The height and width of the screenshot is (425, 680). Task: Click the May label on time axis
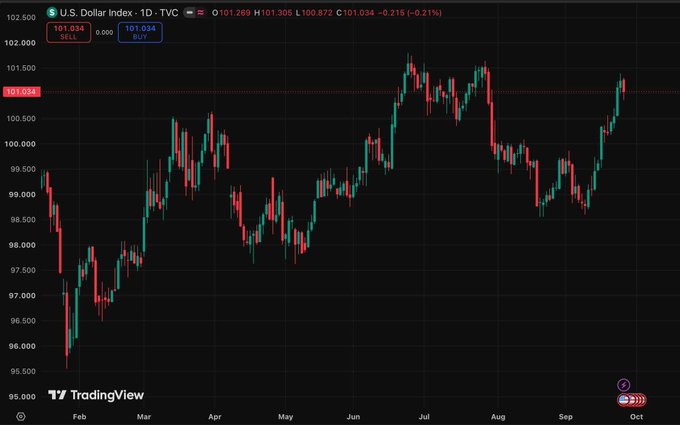pyautogui.click(x=285, y=417)
